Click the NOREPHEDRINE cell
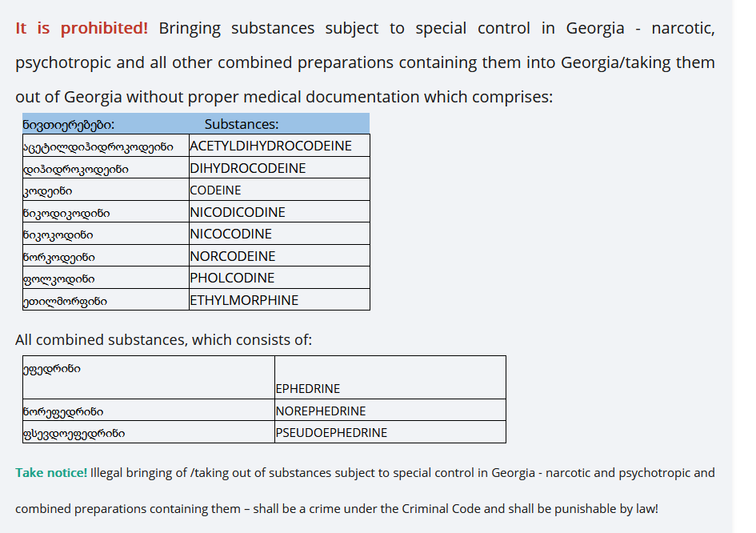The image size is (756, 533). (390, 411)
